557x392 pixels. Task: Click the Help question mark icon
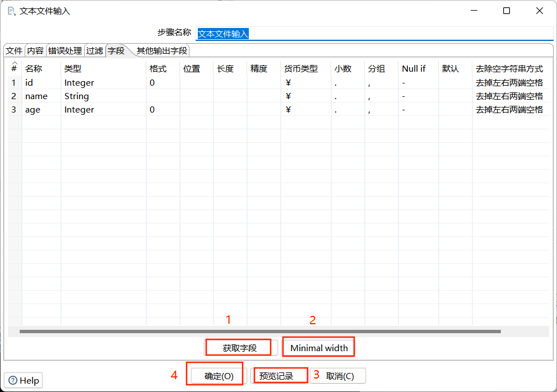[x=13, y=380]
